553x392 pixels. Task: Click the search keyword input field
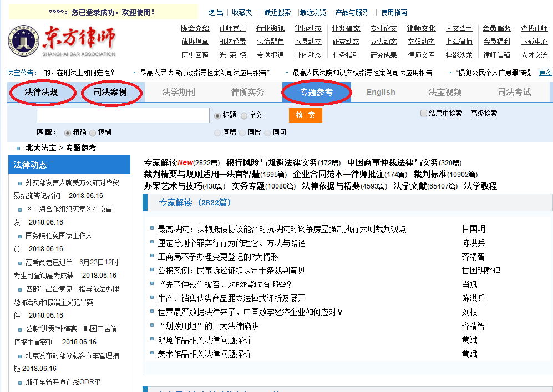pyautogui.click(x=123, y=115)
